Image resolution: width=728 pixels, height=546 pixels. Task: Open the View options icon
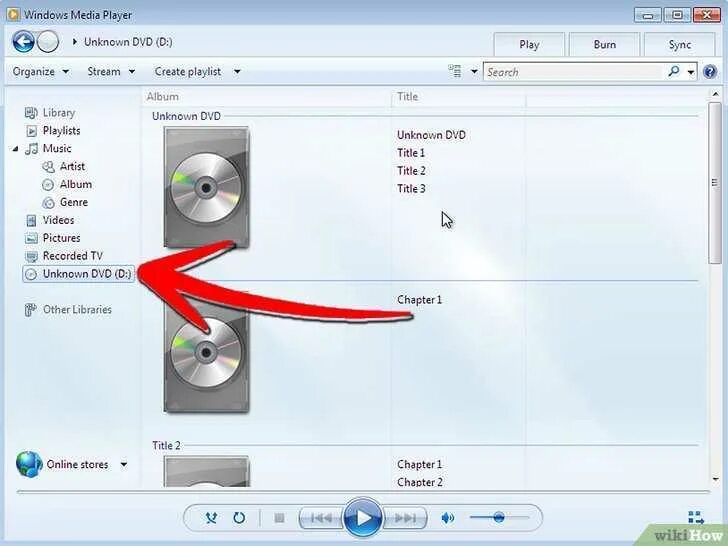455,72
